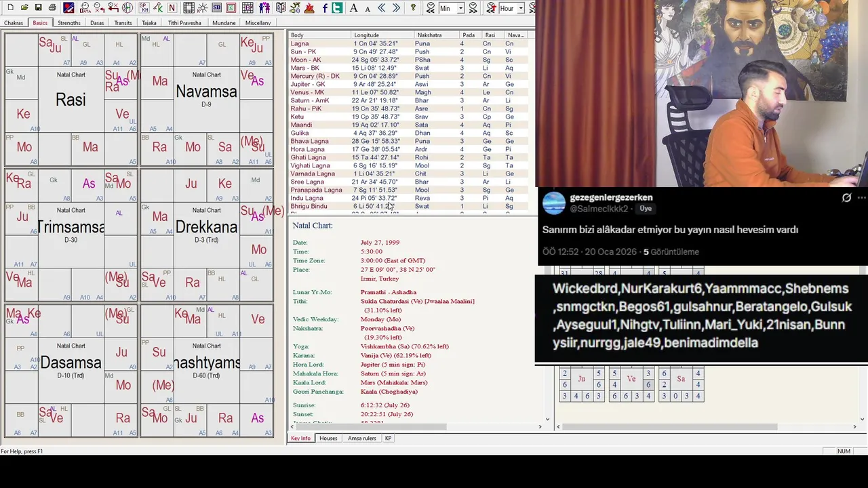Click the Rasi chart title
This screenshot has height=488, width=868.
click(x=71, y=100)
